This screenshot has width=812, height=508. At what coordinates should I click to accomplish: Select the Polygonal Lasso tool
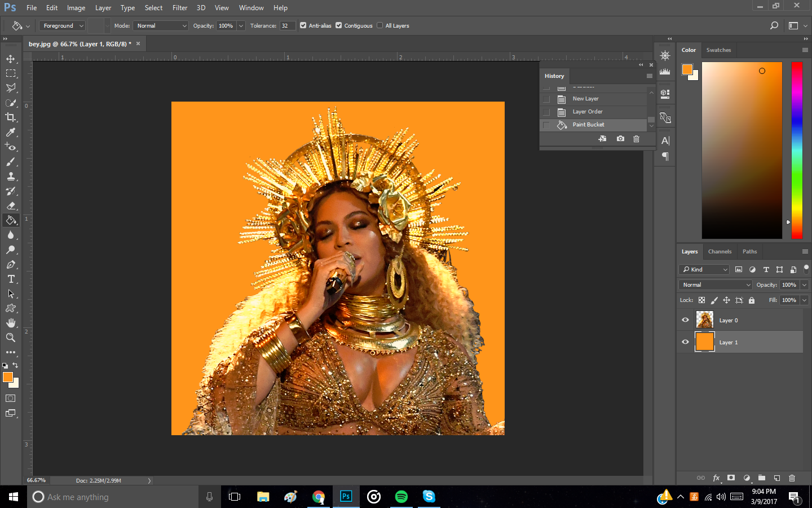pyautogui.click(x=11, y=88)
